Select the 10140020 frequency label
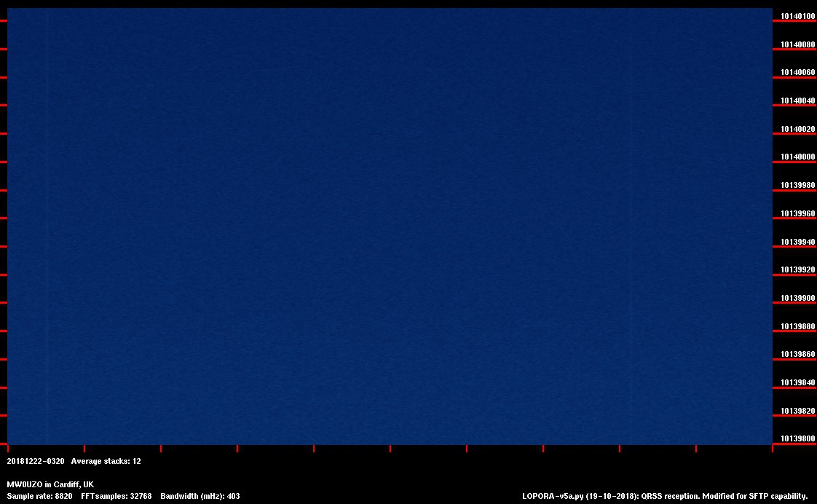 pyautogui.click(x=797, y=129)
